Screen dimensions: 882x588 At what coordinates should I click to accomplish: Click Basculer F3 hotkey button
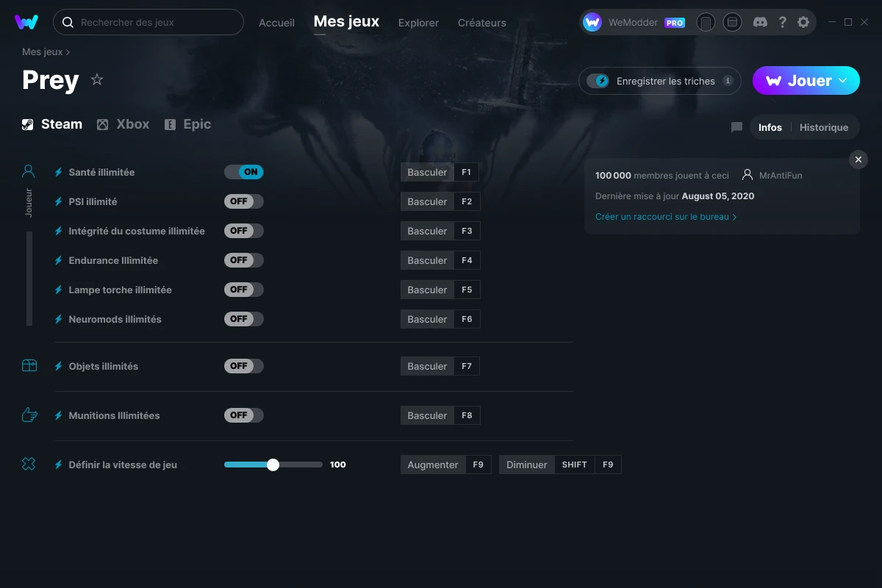[x=440, y=231]
